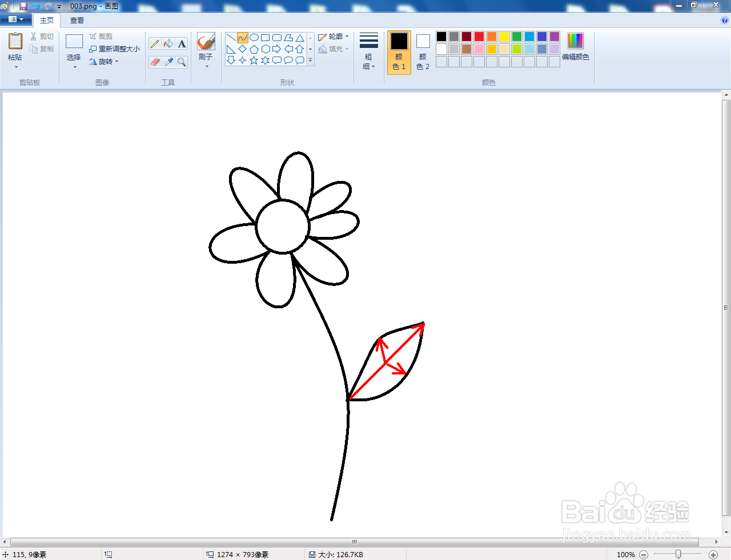
Task: Pick the yellow color swatch
Action: pos(504,37)
